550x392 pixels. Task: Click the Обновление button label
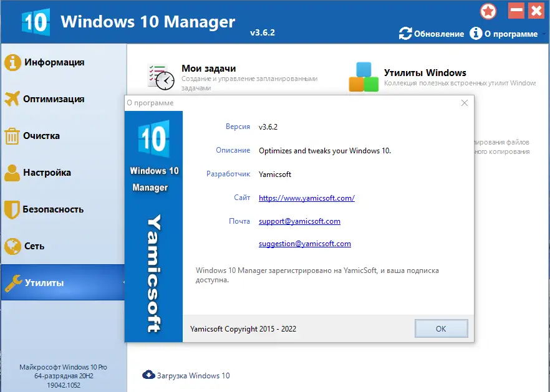click(x=439, y=34)
